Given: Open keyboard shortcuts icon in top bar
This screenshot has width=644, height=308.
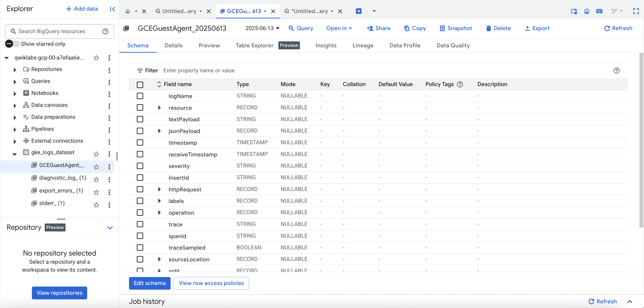Looking at the screenshot, I should [599, 11].
